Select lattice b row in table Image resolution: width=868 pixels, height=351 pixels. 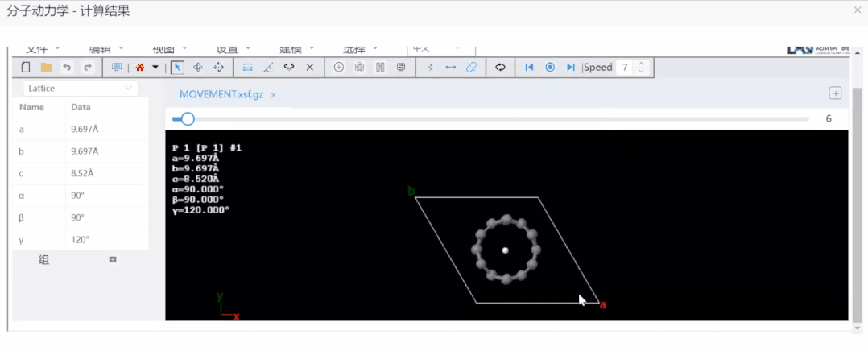81,151
